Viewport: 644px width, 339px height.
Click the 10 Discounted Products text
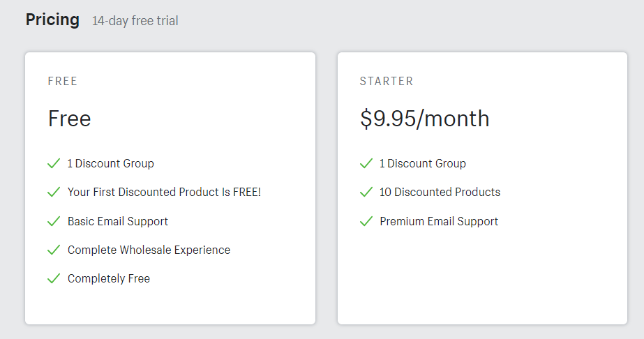(440, 192)
